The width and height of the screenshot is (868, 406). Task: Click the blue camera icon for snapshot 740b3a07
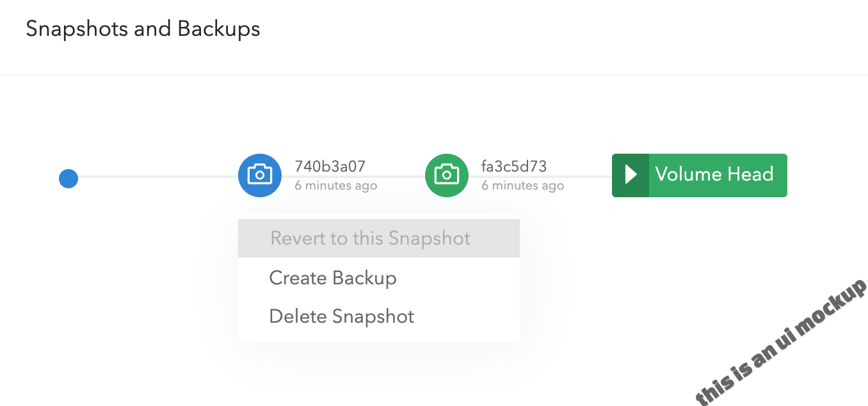pos(259,175)
